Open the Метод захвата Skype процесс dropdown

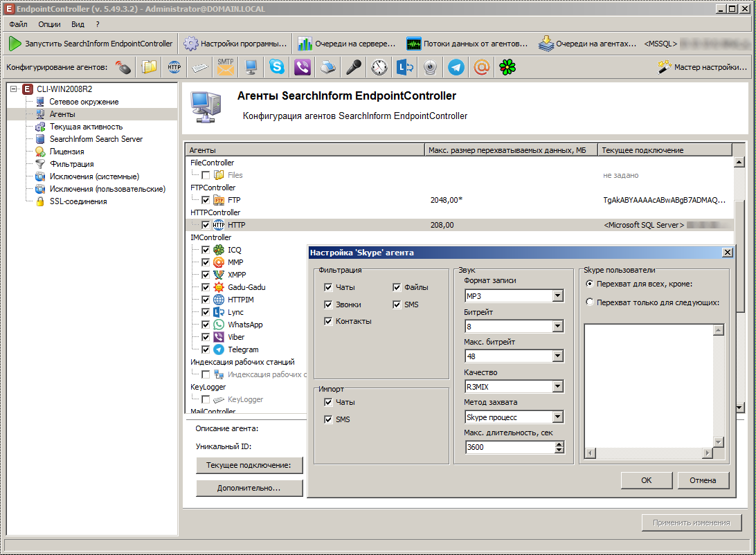558,417
